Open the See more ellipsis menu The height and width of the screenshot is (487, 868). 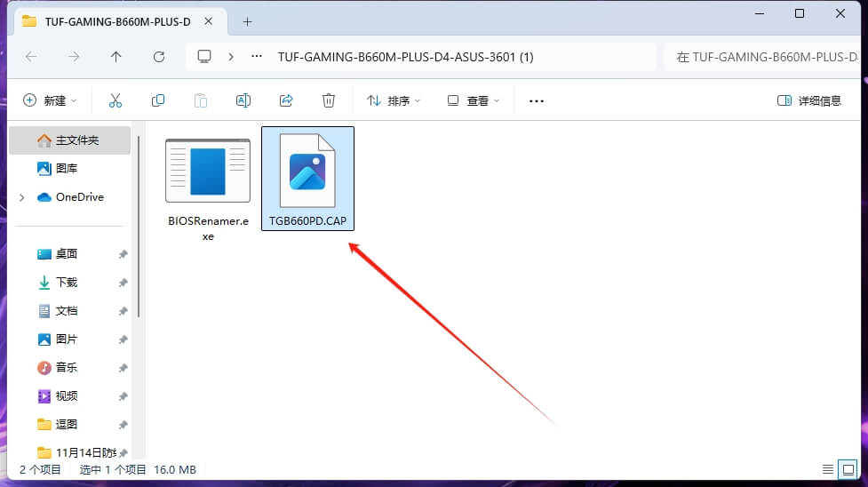(536, 100)
